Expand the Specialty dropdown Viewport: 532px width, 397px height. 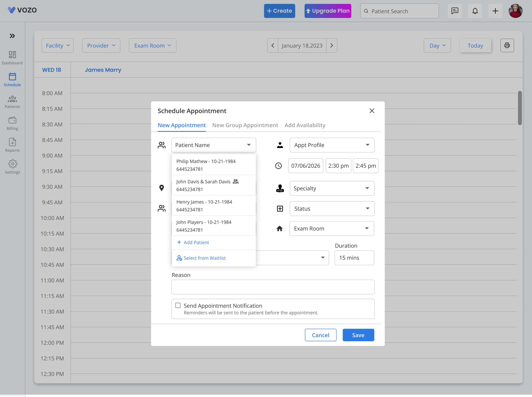[332, 188]
